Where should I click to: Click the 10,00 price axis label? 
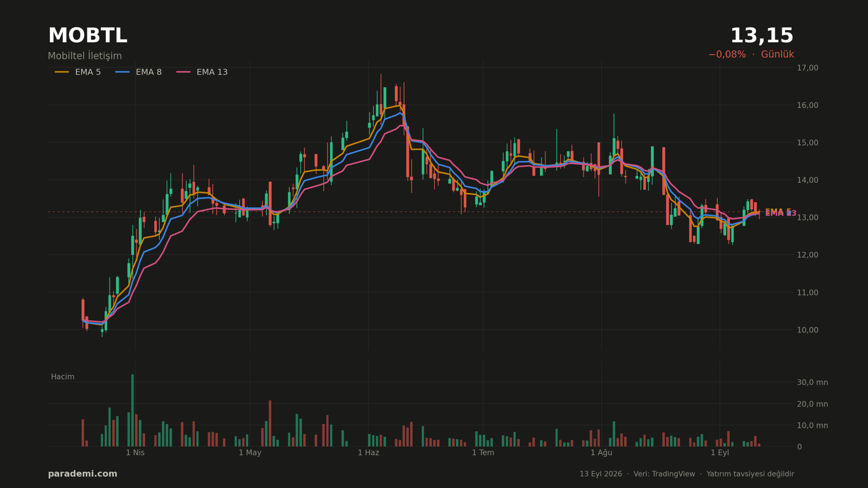(x=807, y=330)
